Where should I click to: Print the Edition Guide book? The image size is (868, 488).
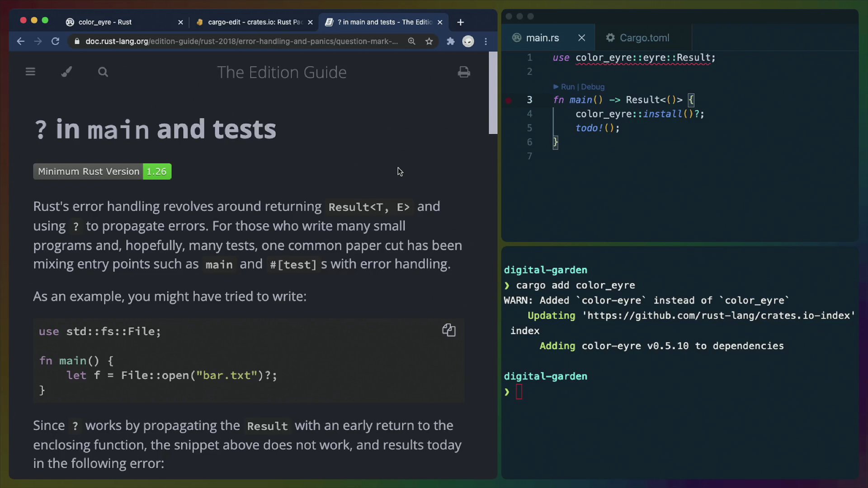pyautogui.click(x=464, y=72)
